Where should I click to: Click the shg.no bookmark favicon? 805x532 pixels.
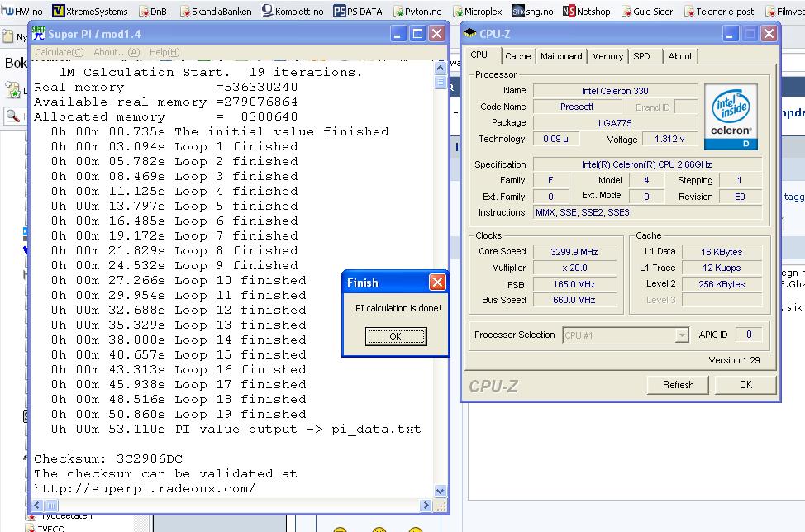(x=518, y=11)
